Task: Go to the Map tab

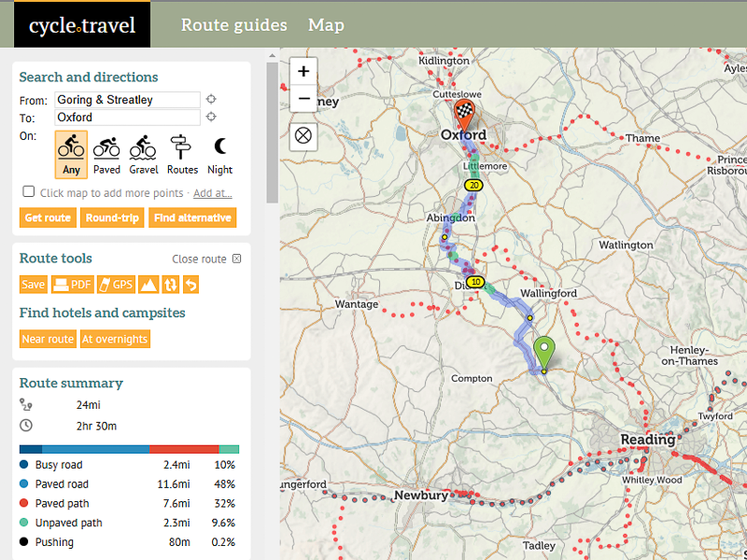Action: (x=326, y=25)
